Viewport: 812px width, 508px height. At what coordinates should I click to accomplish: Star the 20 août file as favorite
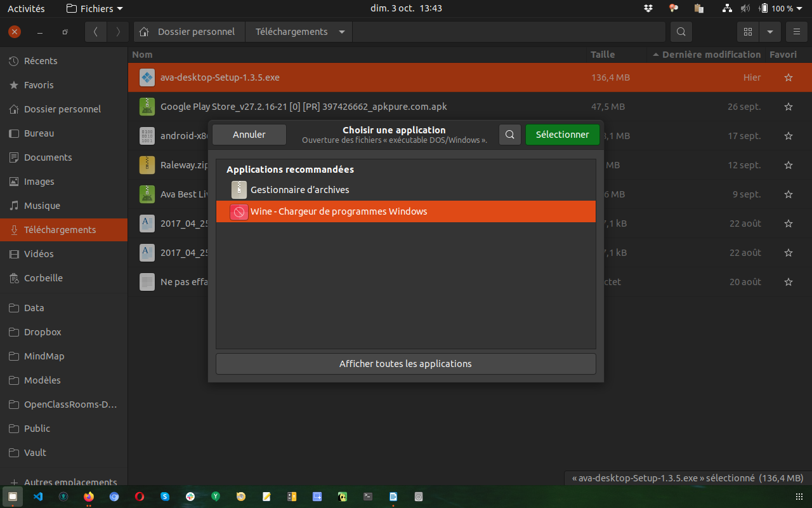(789, 282)
